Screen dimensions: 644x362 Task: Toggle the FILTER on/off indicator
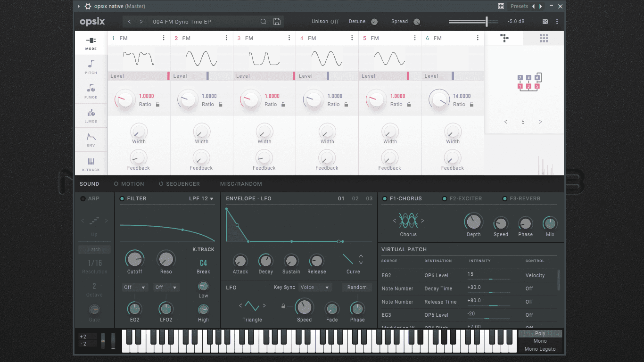122,199
